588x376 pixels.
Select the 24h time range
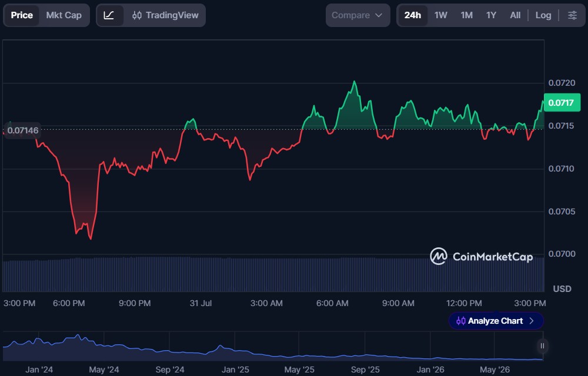click(413, 15)
